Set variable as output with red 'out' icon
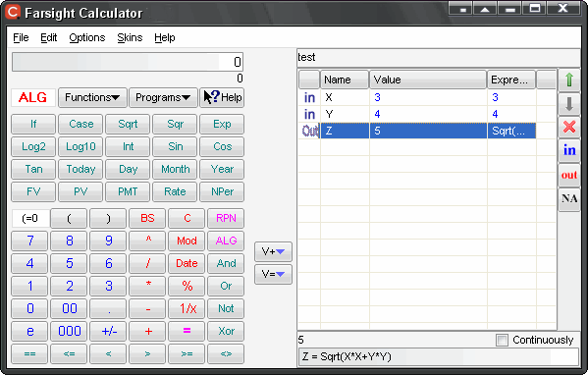 point(569,175)
